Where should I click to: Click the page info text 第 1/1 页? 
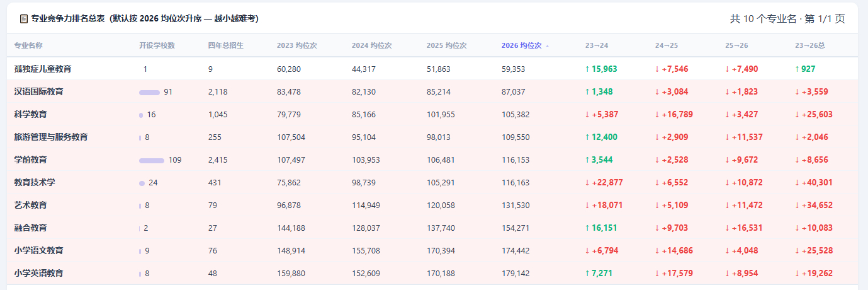click(x=824, y=19)
